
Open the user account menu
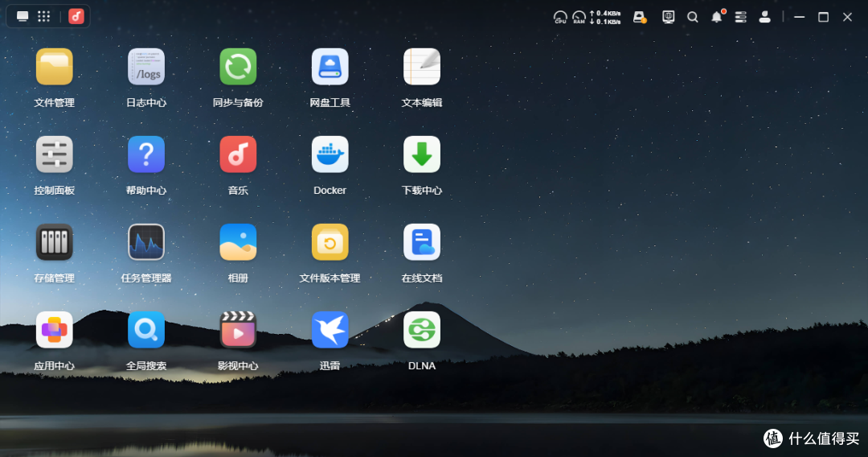pyautogui.click(x=765, y=17)
